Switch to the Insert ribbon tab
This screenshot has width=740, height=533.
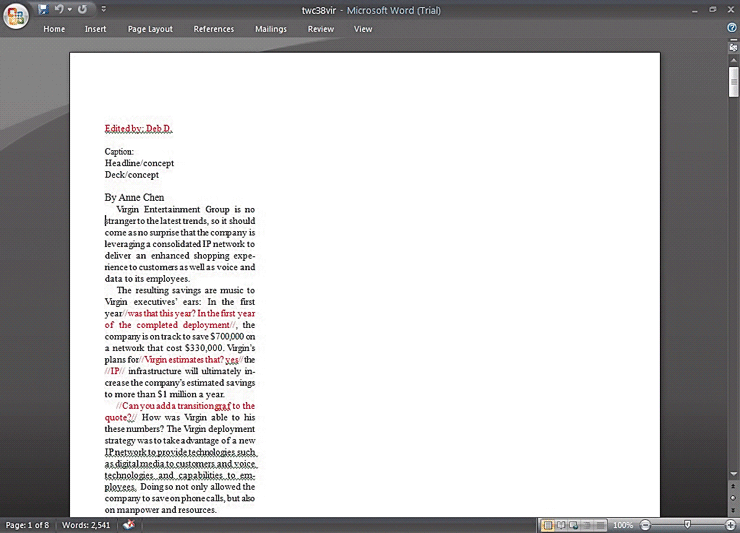pos(95,29)
